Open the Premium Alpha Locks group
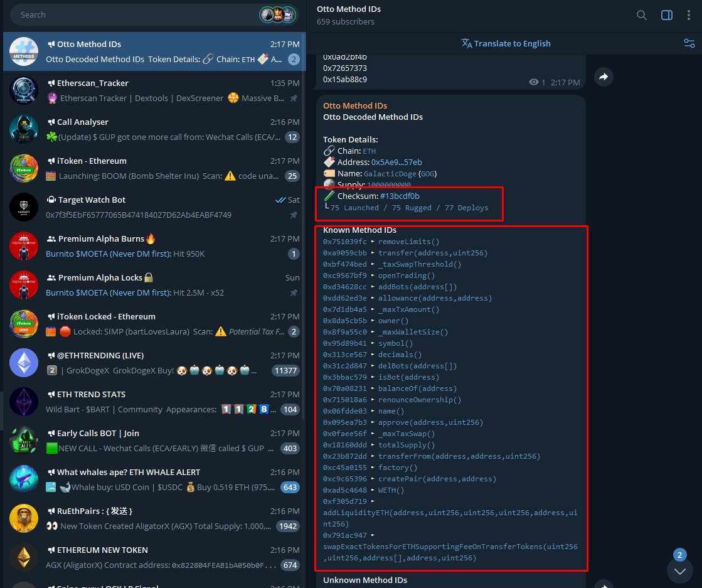The image size is (702, 588). (154, 286)
